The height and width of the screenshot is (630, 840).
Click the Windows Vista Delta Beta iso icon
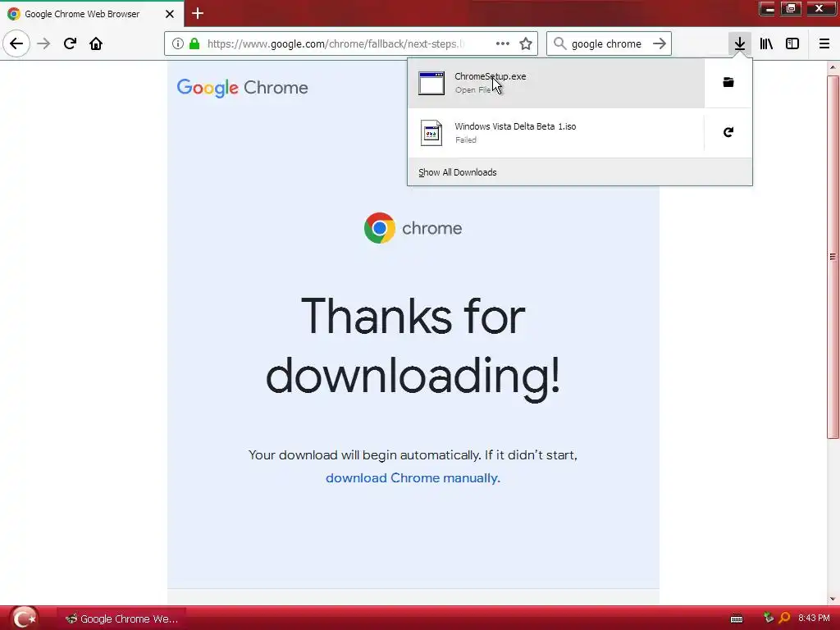(x=431, y=133)
